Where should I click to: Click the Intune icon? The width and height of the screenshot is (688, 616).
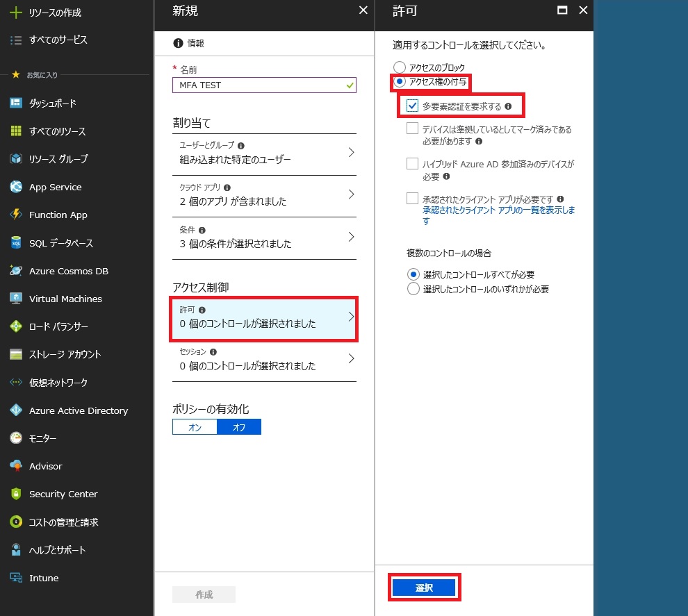(16, 577)
